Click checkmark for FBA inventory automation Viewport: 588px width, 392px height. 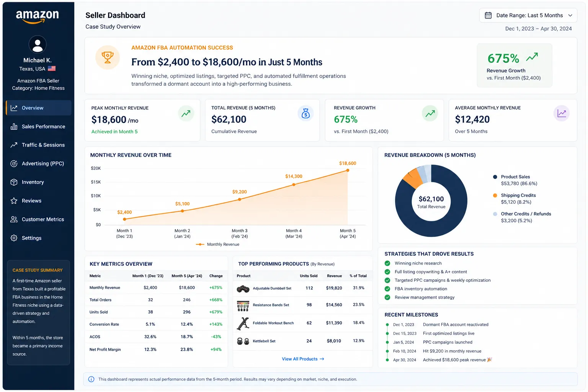click(387, 289)
